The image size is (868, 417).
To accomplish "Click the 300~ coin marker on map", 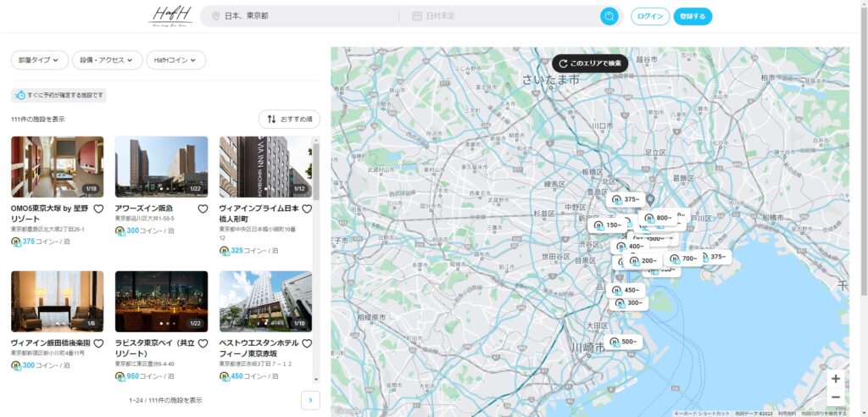I will [x=630, y=303].
